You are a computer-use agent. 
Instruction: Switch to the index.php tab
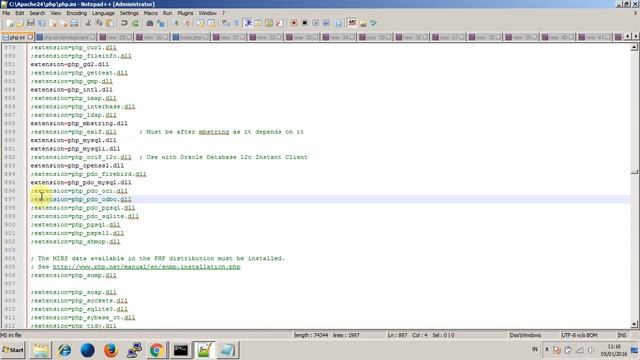pos(191,37)
